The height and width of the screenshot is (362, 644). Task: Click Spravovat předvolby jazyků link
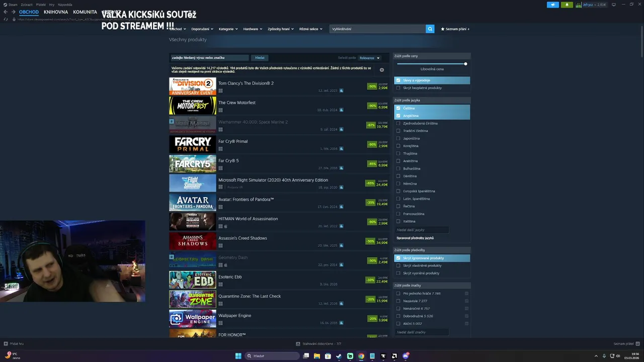(x=415, y=238)
